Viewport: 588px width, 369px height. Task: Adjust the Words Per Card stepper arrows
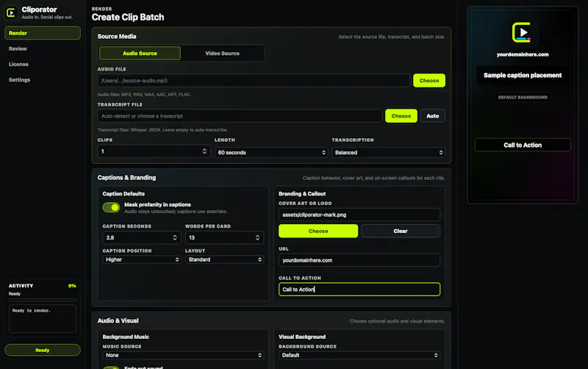257,237
